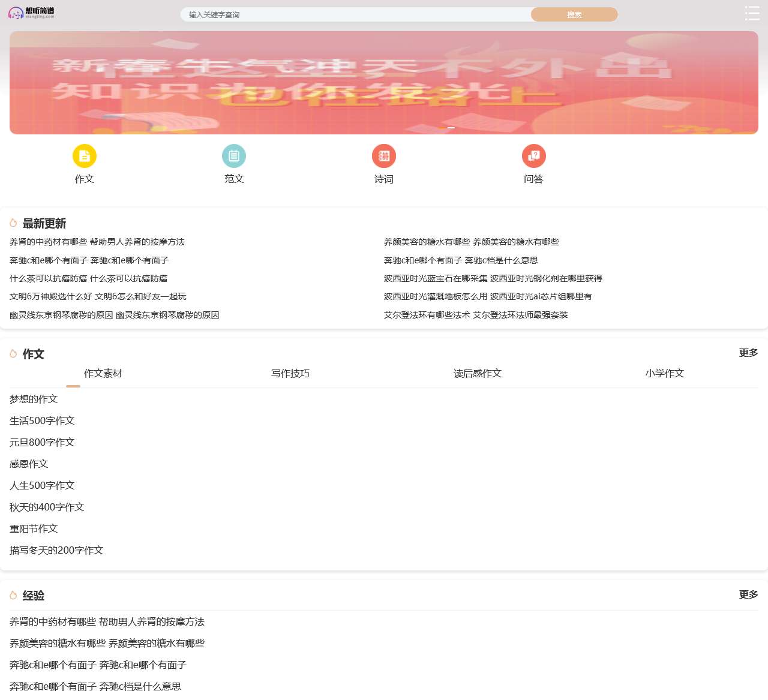Select the 小学作文 tab
Viewport: 768px width, 700px height.
coord(664,373)
